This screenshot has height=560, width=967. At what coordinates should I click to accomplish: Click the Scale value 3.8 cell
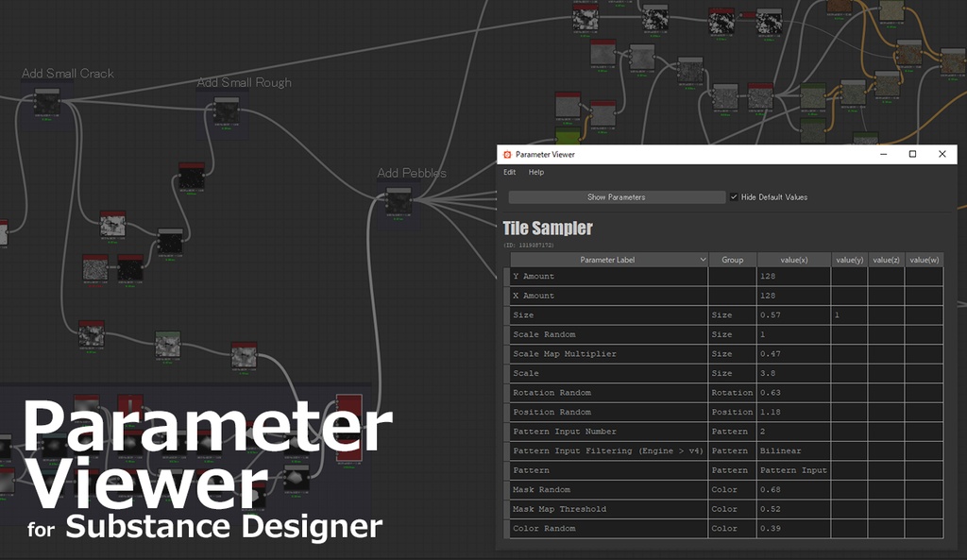click(x=793, y=373)
